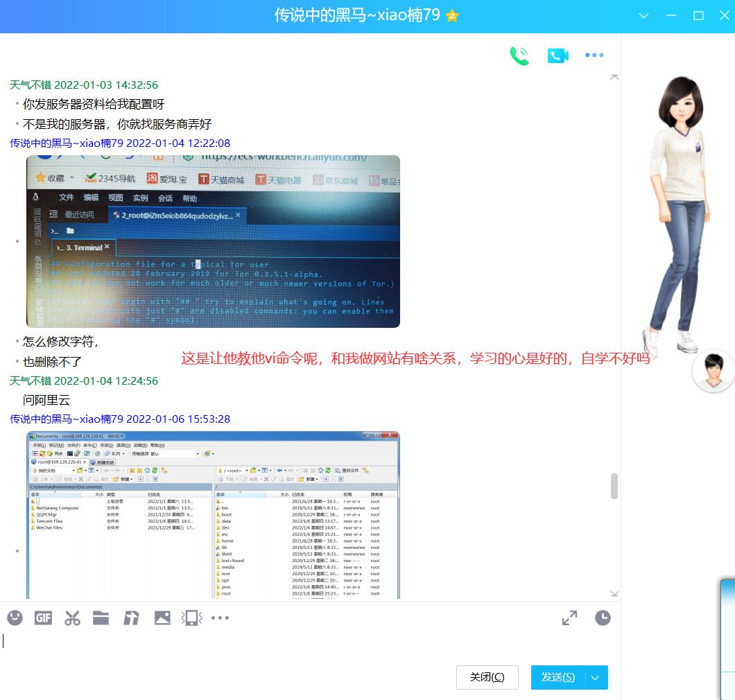This screenshot has height=700, width=735.
Task: Click message "问阿里云"
Action: [x=46, y=400]
